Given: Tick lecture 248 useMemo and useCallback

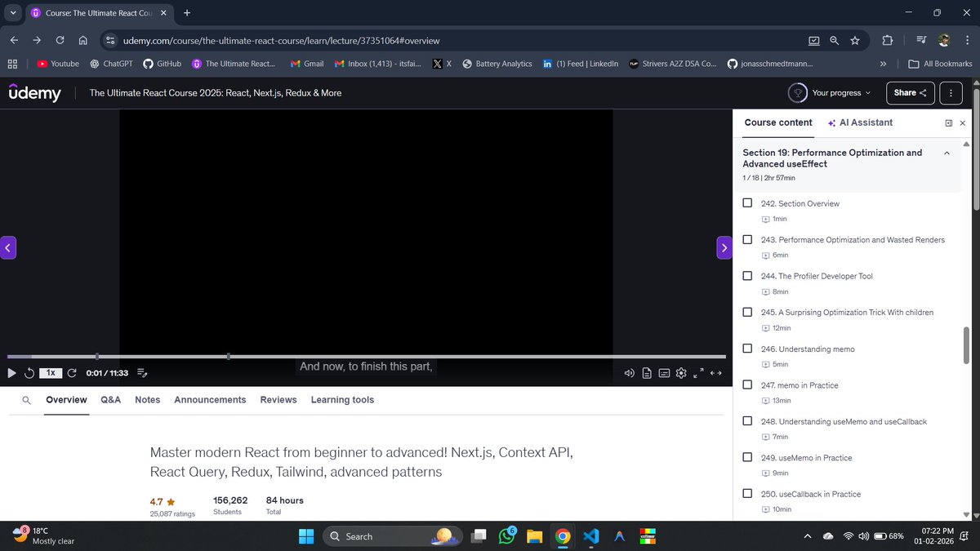Looking at the screenshot, I should (x=747, y=421).
